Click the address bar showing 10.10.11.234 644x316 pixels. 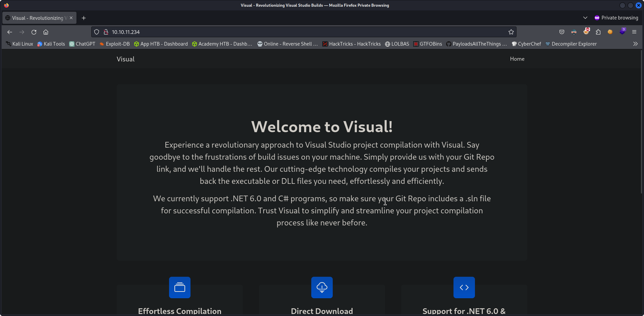point(304,32)
